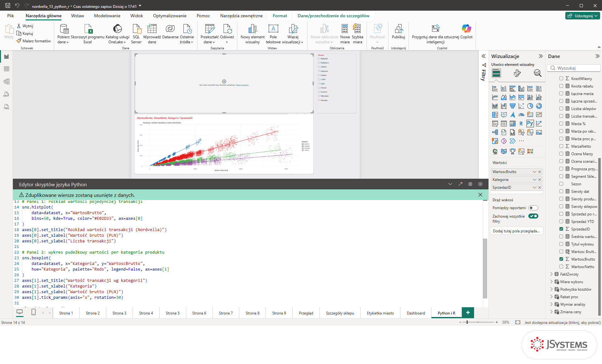Select the Python visual icon
602x364 pixels.
530,124
